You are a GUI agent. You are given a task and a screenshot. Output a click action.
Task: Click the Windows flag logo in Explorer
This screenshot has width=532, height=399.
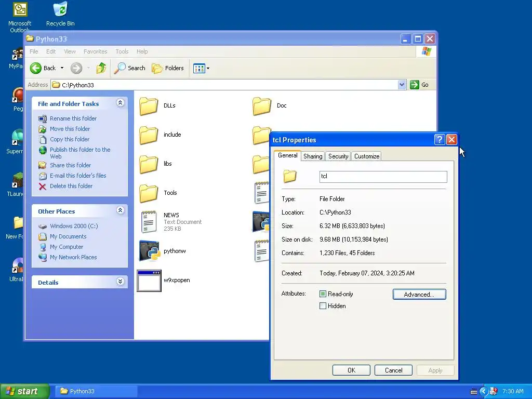pos(426,51)
